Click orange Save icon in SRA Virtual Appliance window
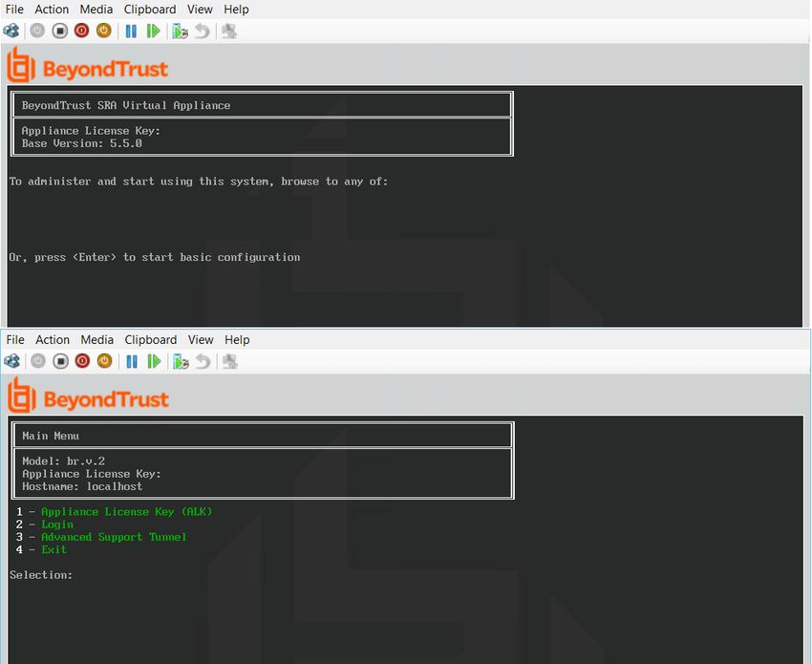 pyautogui.click(x=104, y=31)
